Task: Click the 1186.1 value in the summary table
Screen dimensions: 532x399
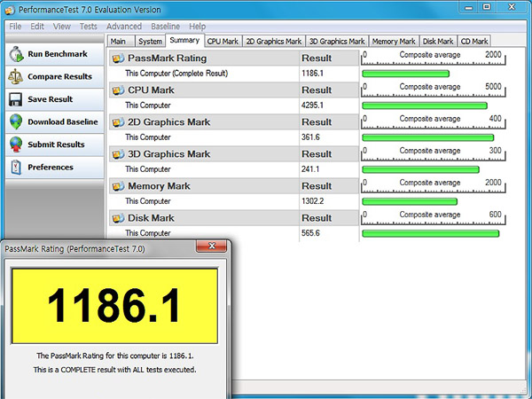Action: point(312,74)
